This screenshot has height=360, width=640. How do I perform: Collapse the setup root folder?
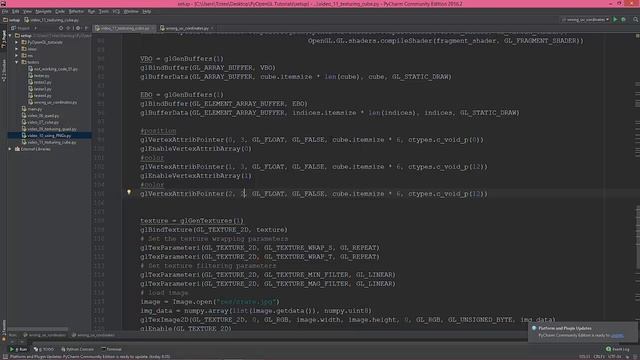(x=10, y=36)
